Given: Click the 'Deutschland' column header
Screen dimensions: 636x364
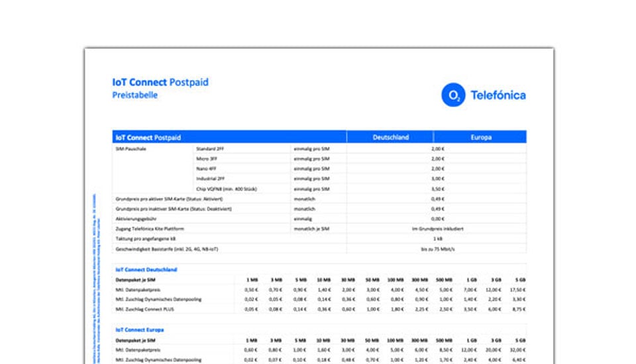Looking at the screenshot, I should [x=391, y=137].
